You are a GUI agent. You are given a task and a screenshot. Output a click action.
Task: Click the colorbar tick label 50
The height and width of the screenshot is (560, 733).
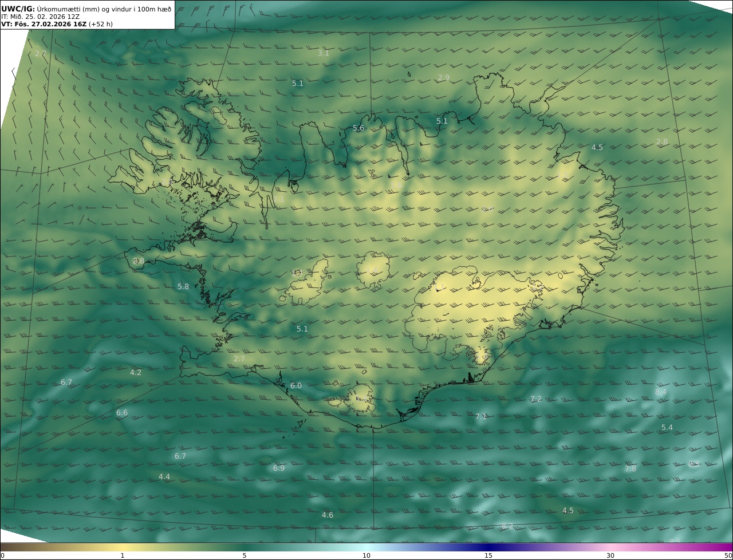coord(728,555)
